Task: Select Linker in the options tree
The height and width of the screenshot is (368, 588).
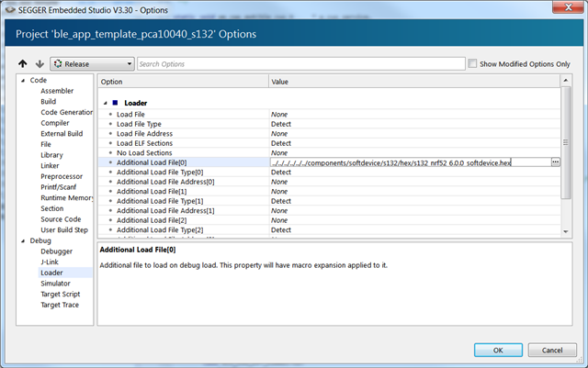Action: pos(50,165)
